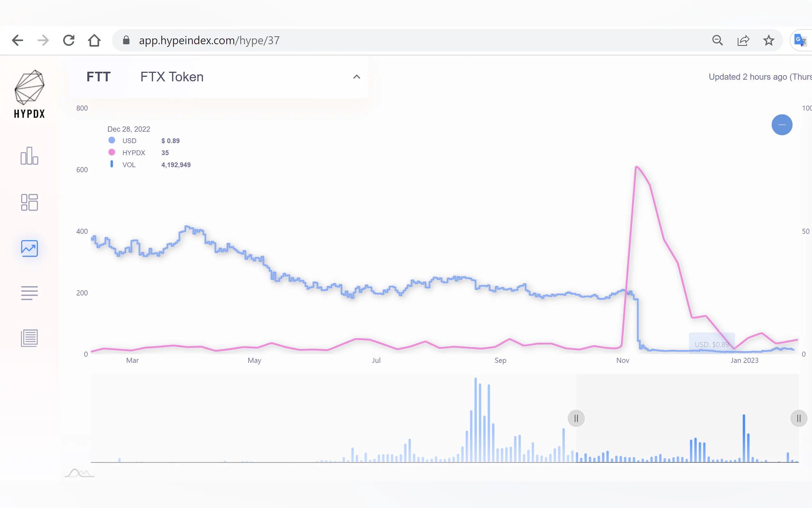Click the FTT ticker symbol selector

pyautogui.click(x=98, y=77)
